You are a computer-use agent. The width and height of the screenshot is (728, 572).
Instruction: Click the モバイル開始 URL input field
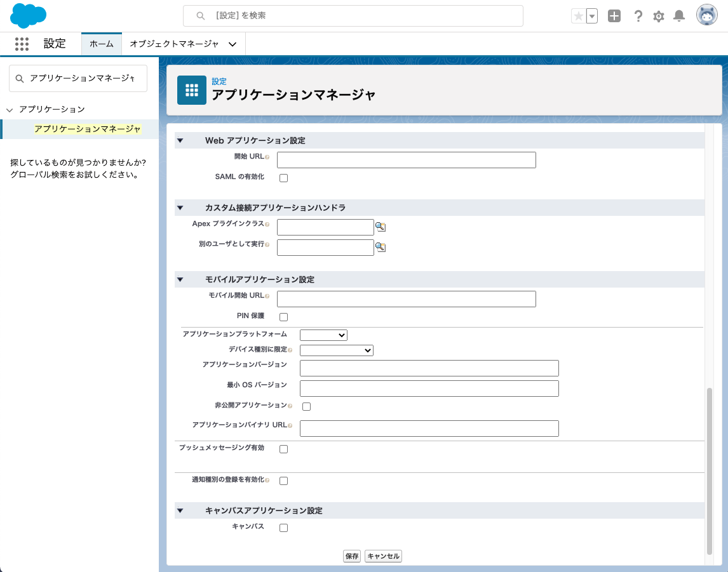[407, 299]
